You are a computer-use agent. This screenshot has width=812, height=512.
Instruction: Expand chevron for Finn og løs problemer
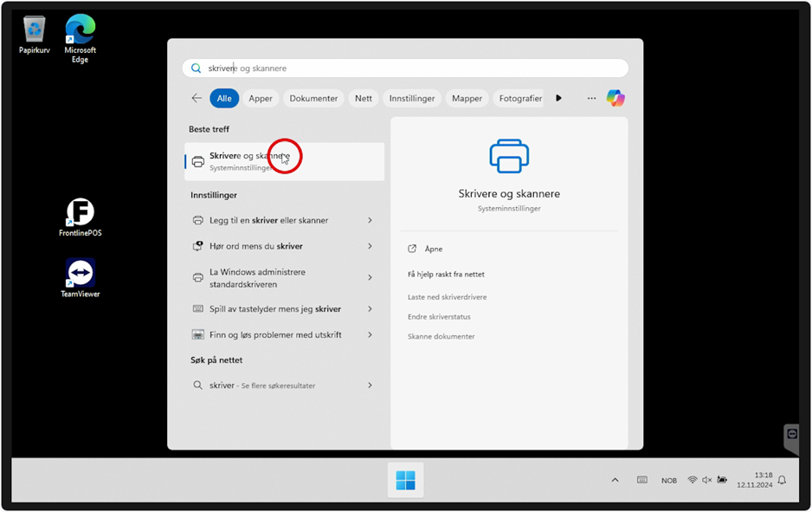[370, 334]
